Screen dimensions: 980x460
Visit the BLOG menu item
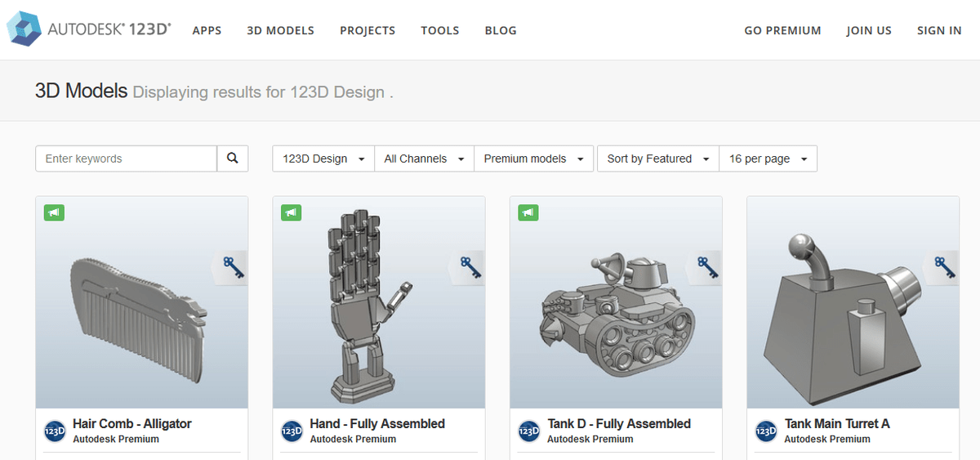[501, 30]
